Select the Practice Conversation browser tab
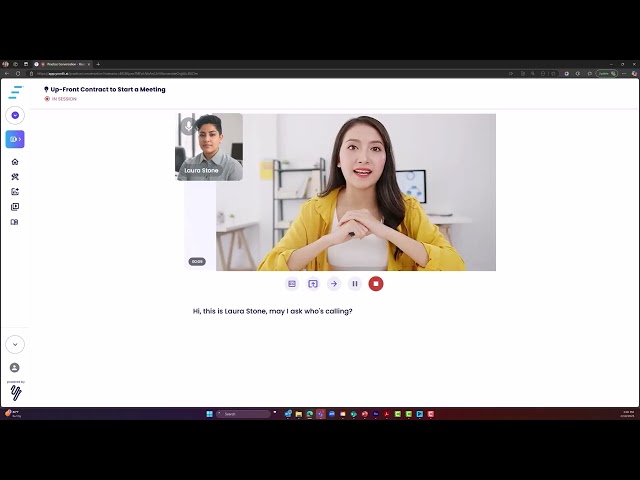 coord(62,64)
